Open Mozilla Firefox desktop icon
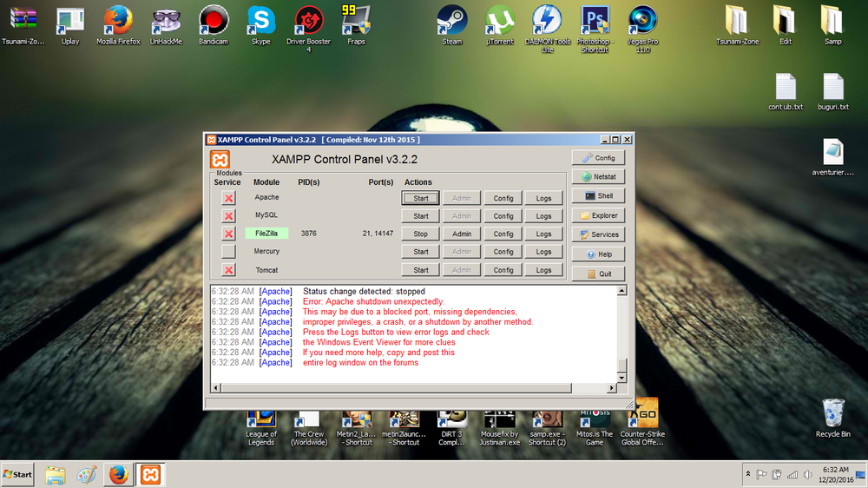This screenshot has height=488, width=868. (x=118, y=25)
